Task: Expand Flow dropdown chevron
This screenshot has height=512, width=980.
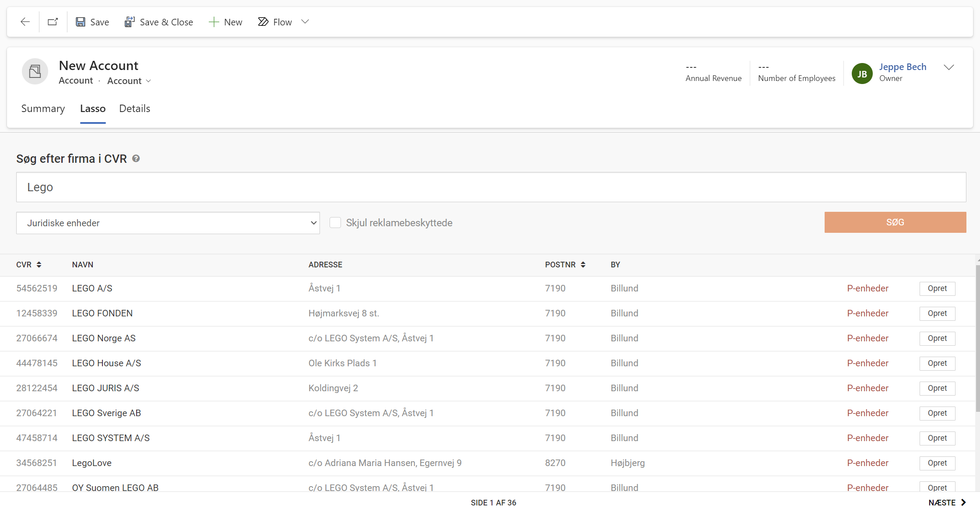Action: tap(305, 22)
